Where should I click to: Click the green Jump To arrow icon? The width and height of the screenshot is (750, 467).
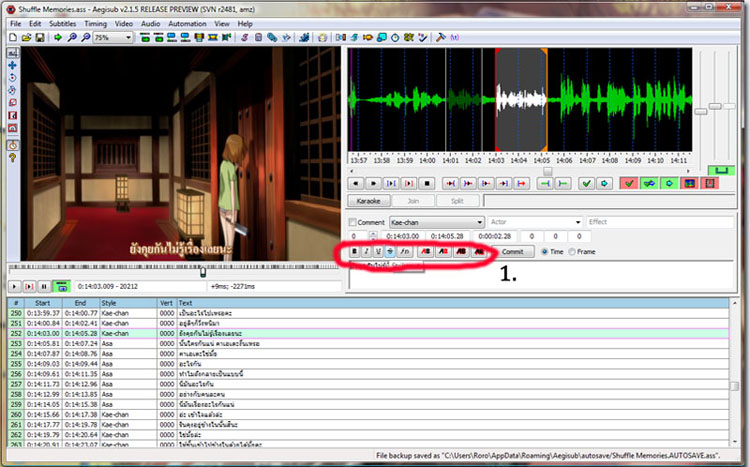coord(58,37)
